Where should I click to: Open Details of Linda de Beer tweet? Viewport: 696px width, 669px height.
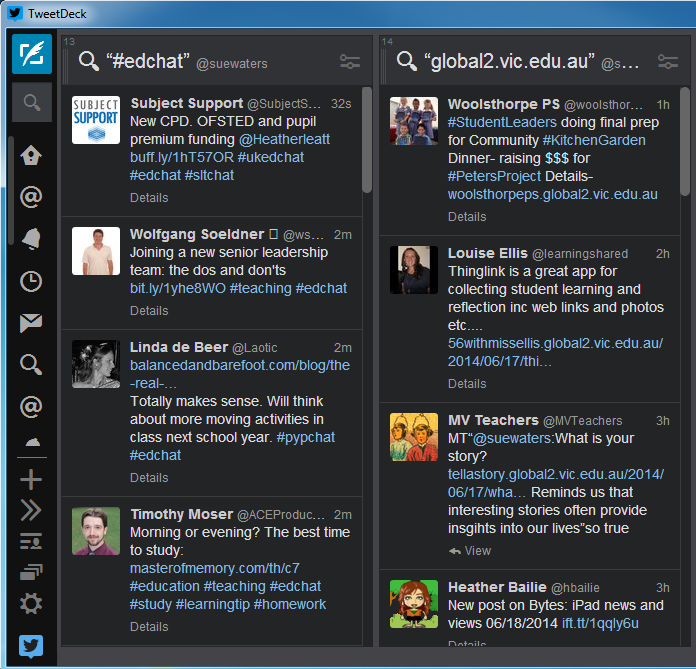click(149, 478)
